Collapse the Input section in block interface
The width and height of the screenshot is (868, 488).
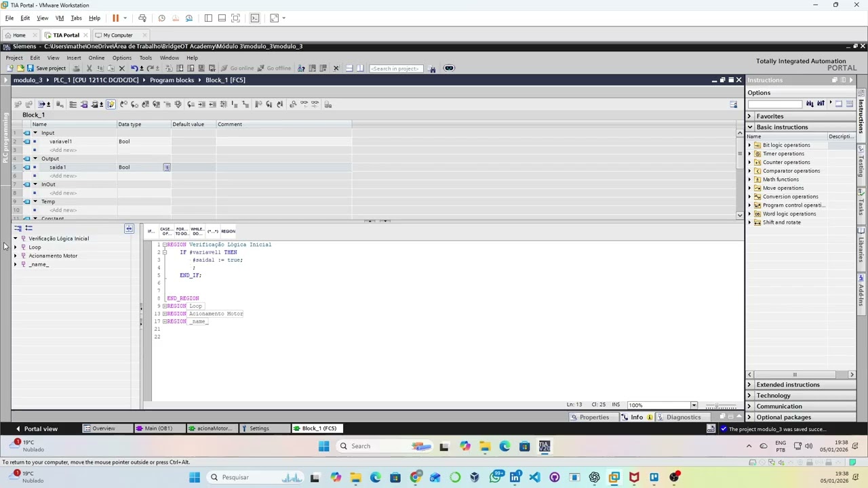[35, 133]
